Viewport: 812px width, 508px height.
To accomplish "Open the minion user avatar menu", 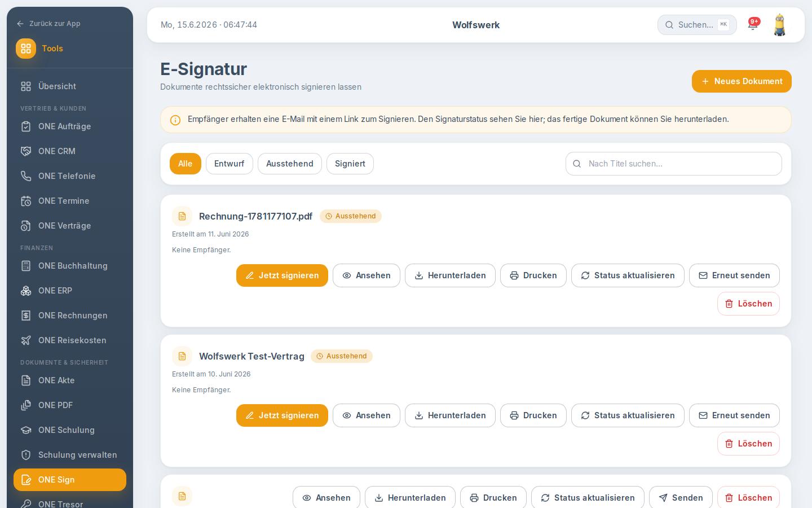I will 779,25.
